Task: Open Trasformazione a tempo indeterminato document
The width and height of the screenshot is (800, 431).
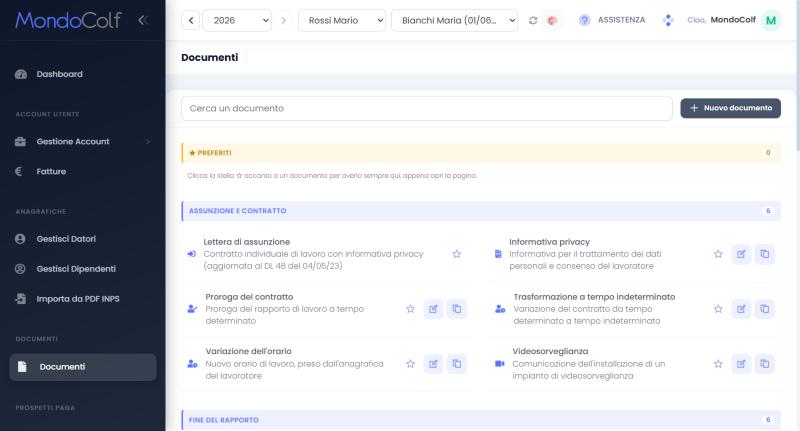Action: coord(594,297)
